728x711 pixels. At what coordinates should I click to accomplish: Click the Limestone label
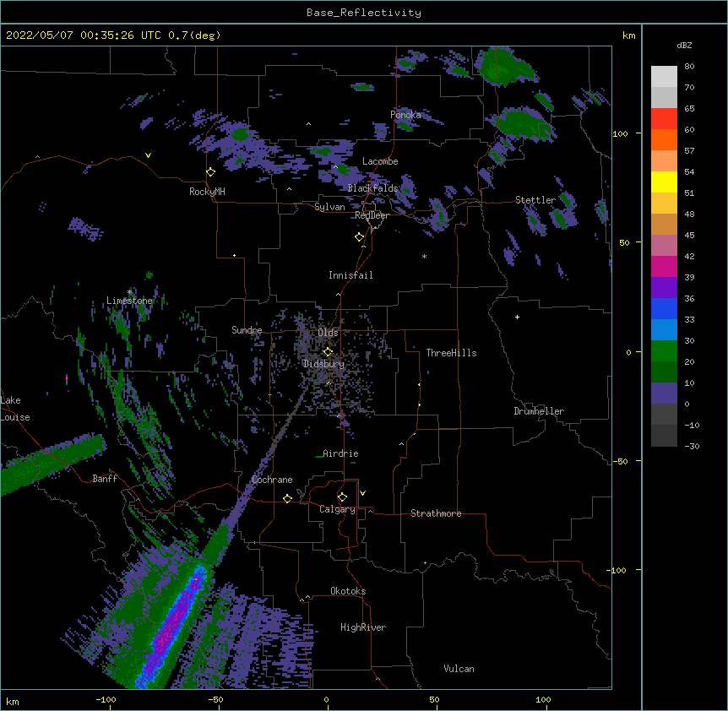pyautogui.click(x=129, y=301)
